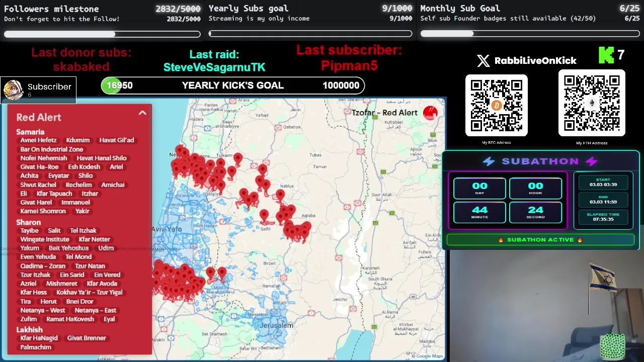Select Palmachim entry
The height and width of the screenshot is (362, 644).
(x=36, y=347)
